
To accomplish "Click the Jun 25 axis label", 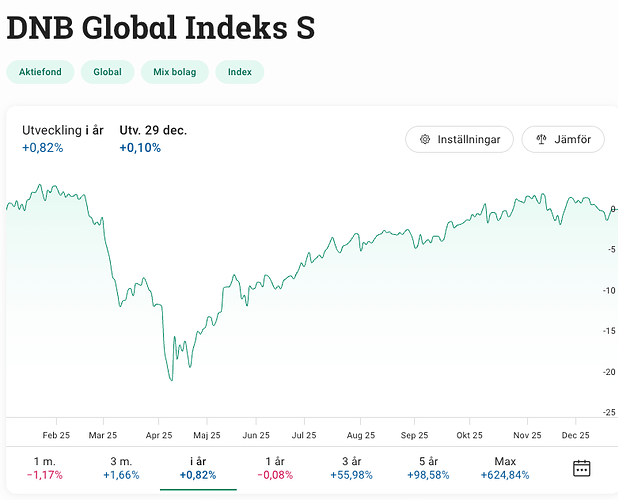I will pos(256,436).
